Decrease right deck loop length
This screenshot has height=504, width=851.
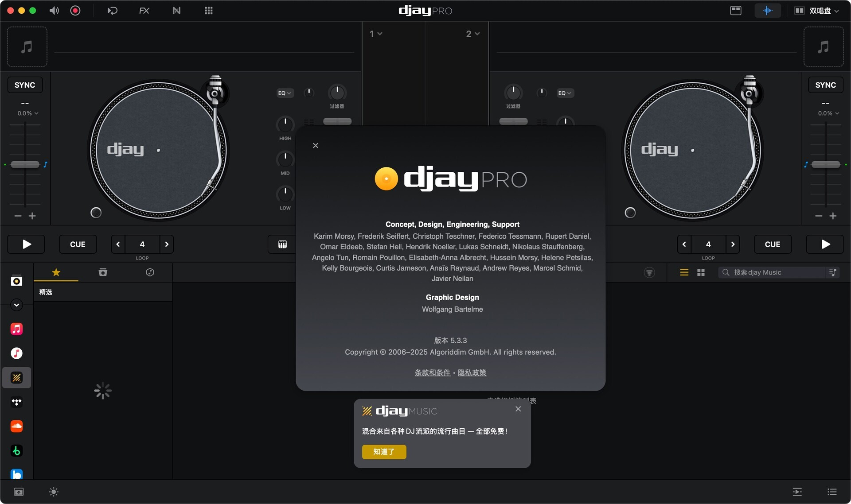[684, 244]
